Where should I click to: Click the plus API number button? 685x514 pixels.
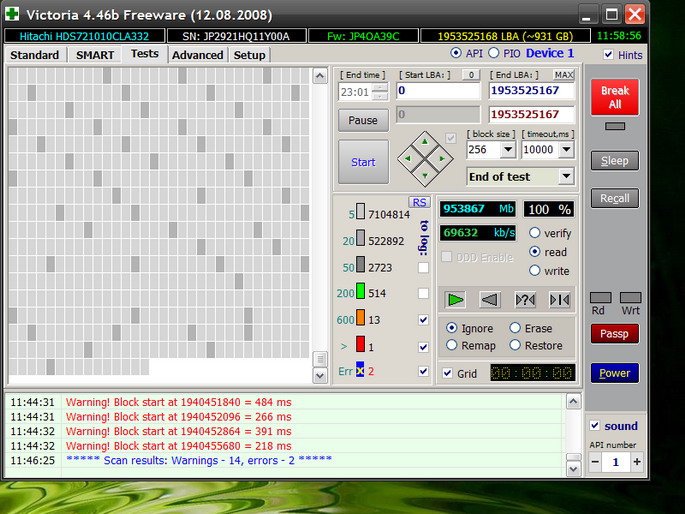pyautogui.click(x=637, y=462)
